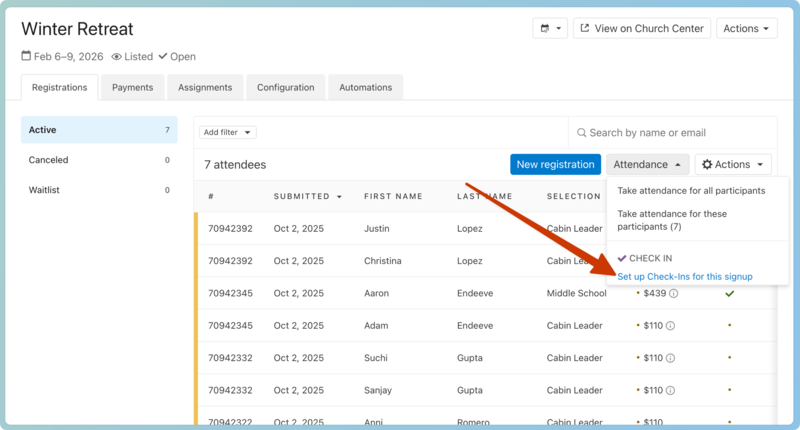
Task: Click the eye icon beside Listed
Action: click(116, 57)
